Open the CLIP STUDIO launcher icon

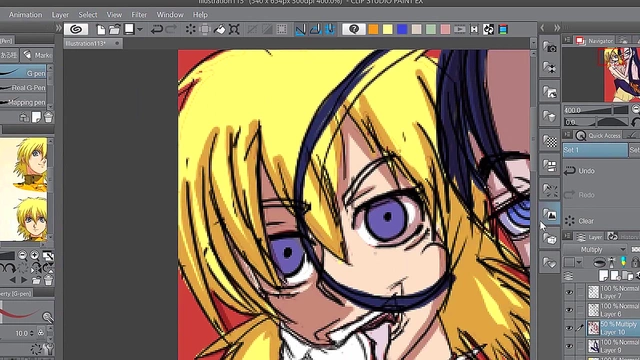pos(76,29)
